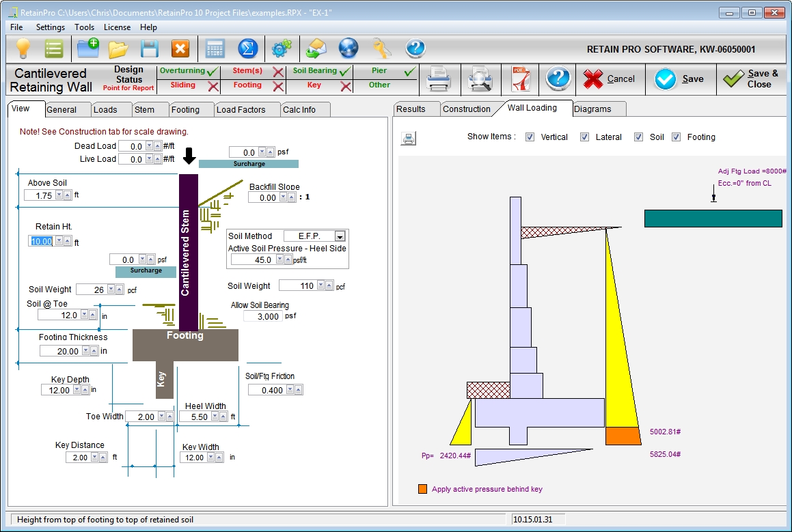Click the Dead Load input field

tap(131, 146)
